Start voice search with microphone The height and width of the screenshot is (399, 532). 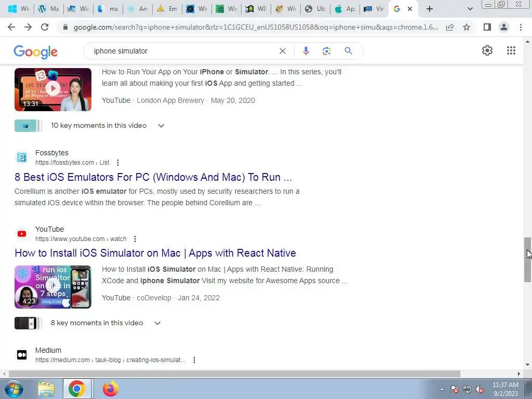click(x=305, y=51)
